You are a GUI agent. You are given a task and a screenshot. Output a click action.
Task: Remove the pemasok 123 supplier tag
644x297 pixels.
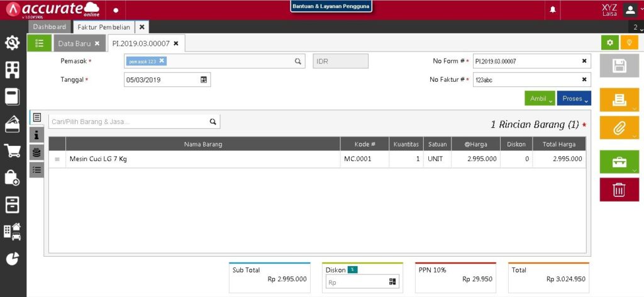[162, 61]
